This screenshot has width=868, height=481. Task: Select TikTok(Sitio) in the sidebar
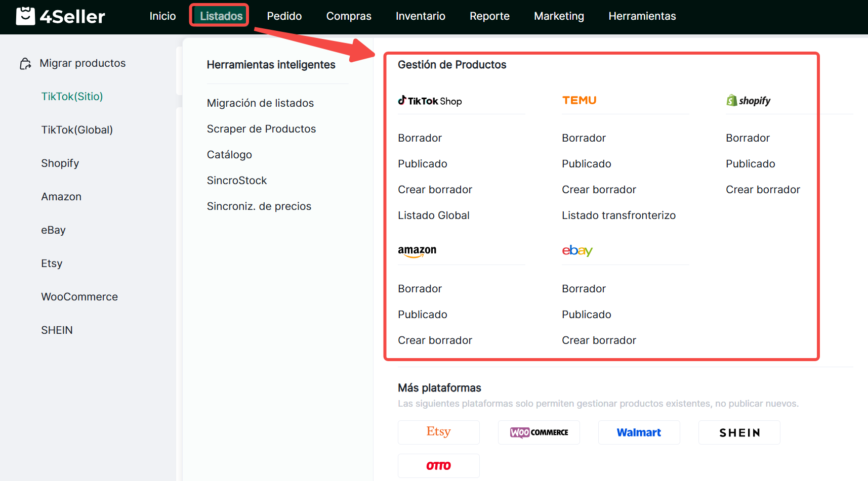click(72, 97)
